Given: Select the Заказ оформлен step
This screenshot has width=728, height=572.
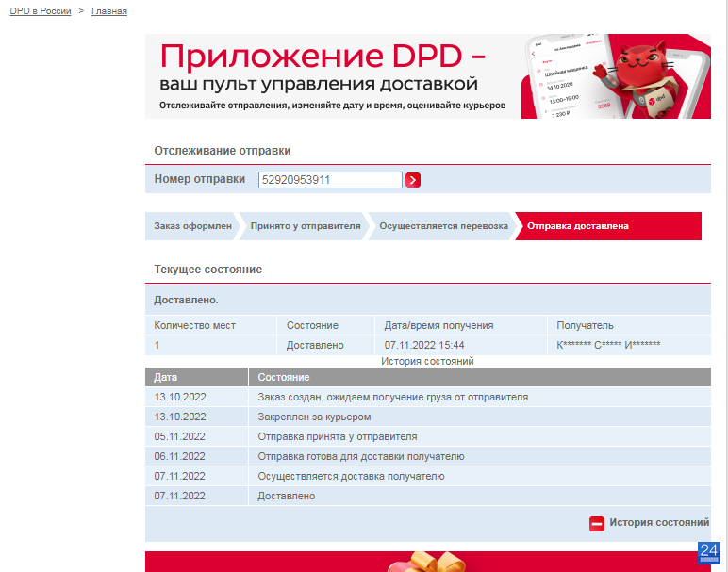Looking at the screenshot, I should (192, 226).
